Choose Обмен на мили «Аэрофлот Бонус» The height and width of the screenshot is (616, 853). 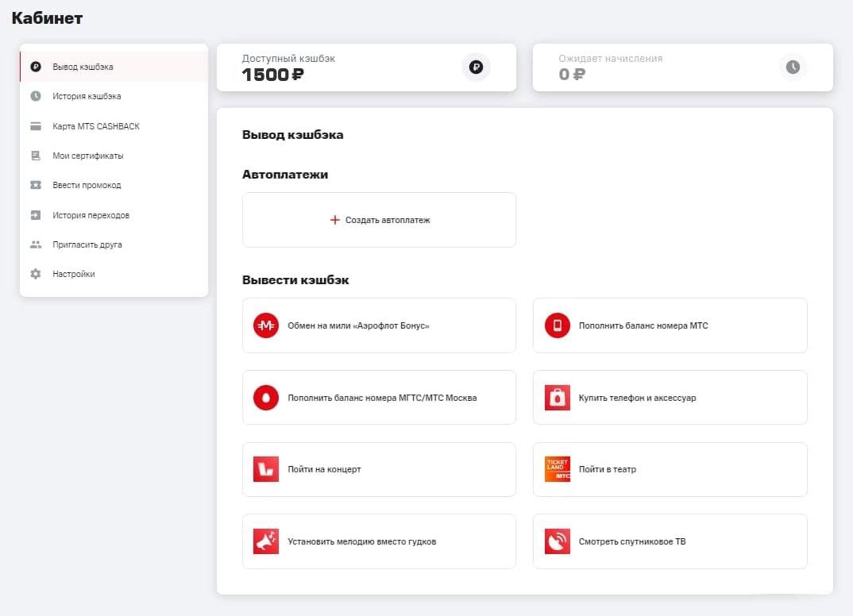click(x=379, y=325)
